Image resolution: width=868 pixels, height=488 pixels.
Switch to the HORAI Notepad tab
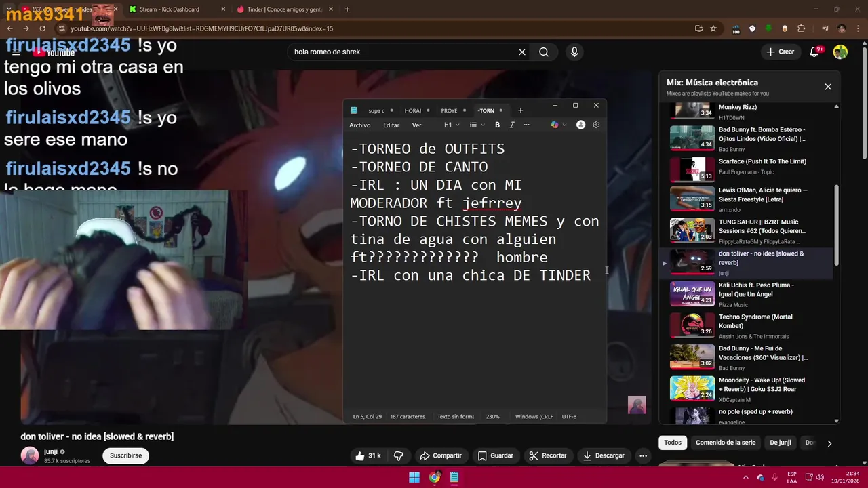click(413, 110)
